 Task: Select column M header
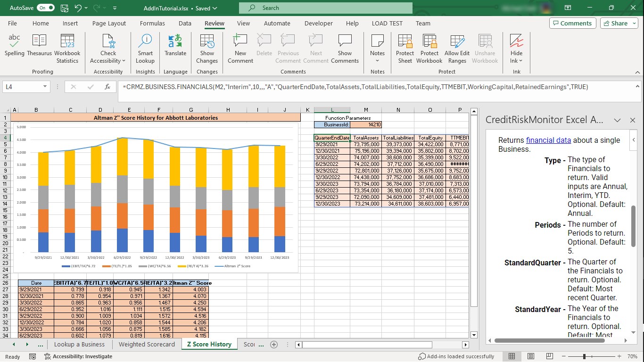pyautogui.click(x=366, y=110)
